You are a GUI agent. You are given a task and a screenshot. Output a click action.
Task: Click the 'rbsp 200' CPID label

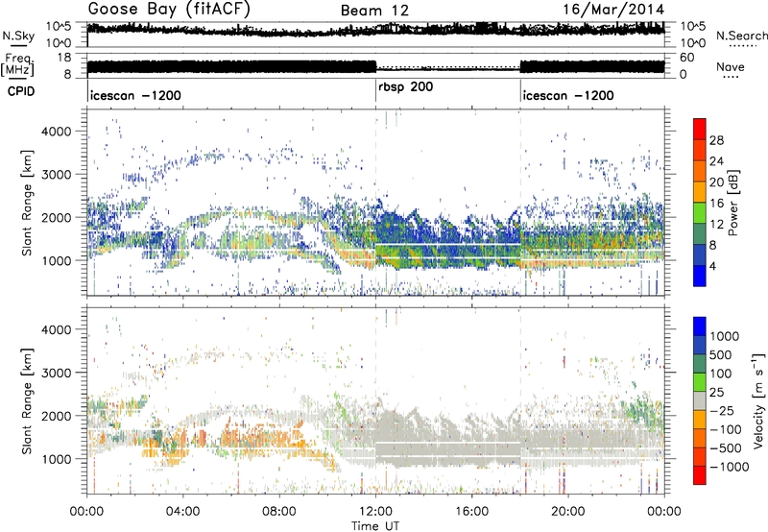point(405,87)
